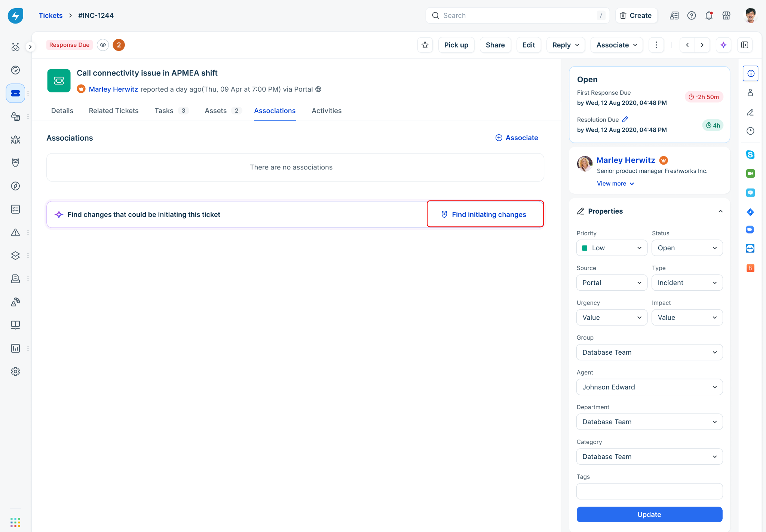This screenshot has width=766, height=532.
Task: Click the Freshservice lightning logo
Action: [x=15, y=15]
